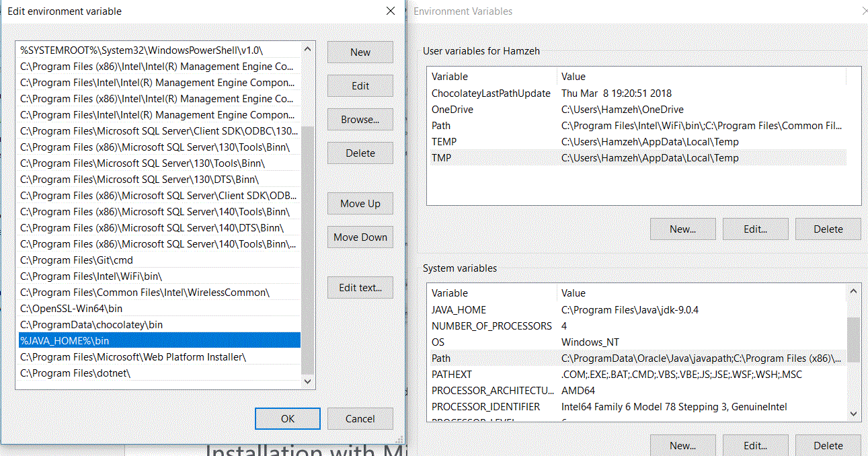
Task: Click the New button in Edit environment variable dialog
Action: [360, 52]
